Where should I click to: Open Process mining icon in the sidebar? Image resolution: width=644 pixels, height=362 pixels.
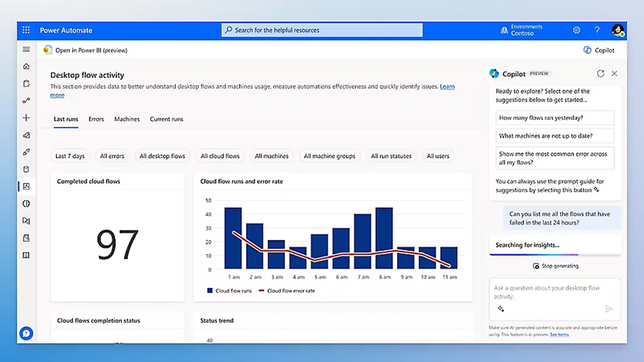tap(26, 221)
